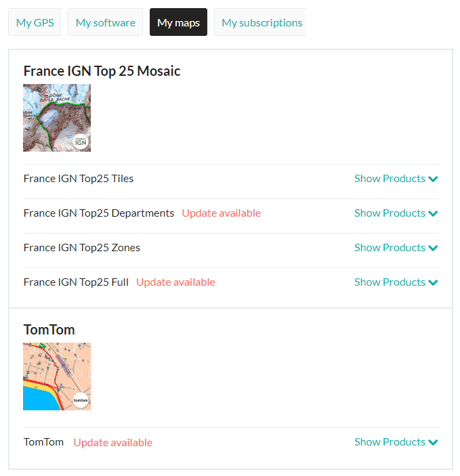Expand chevron in the TomTom row
460x476 pixels.
[433, 443]
